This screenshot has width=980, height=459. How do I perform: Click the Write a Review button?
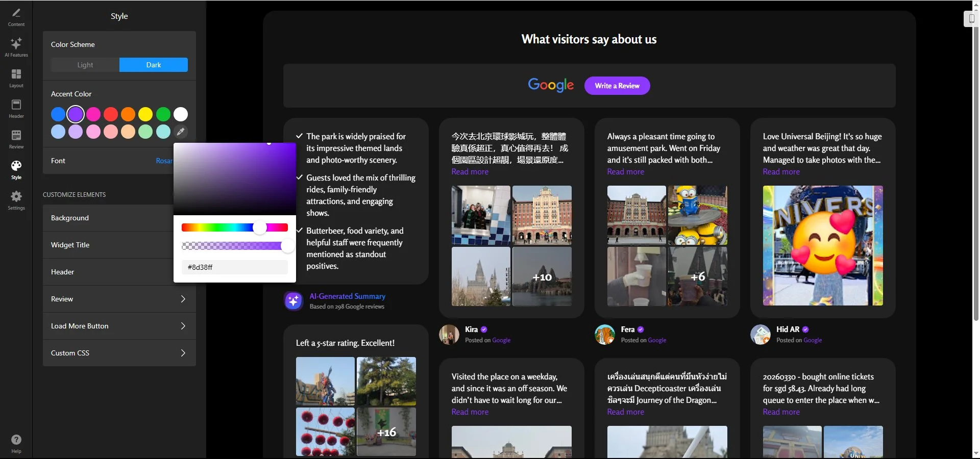pyautogui.click(x=617, y=86)
